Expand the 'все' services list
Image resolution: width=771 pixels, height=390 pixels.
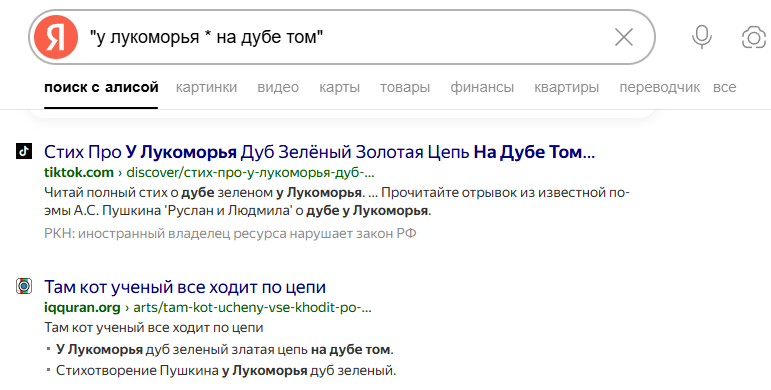click(x=724, y=88)
